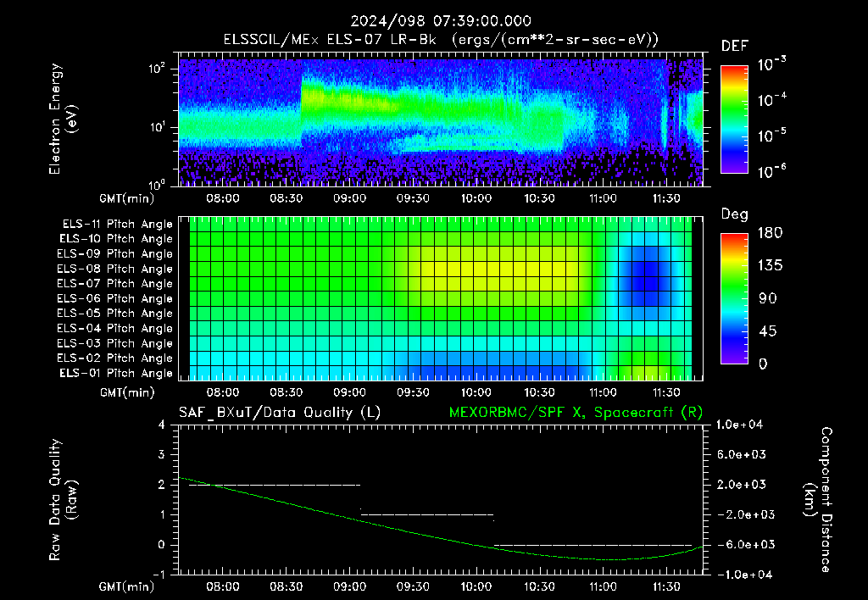Image resolution: width=868 pixels, height=600 pixels.
Task: Select the 180 value on Deg scale
Action: pos(770,232)
